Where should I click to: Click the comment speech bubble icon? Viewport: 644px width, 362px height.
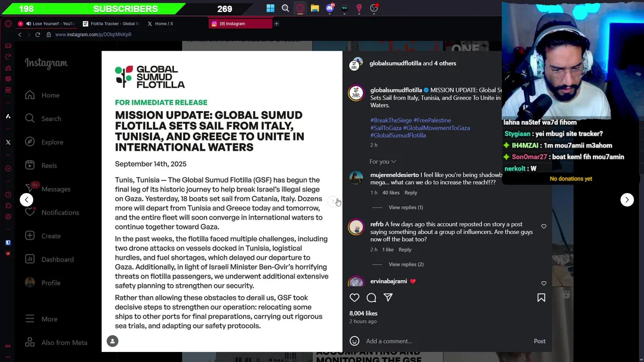click(371, 298)
